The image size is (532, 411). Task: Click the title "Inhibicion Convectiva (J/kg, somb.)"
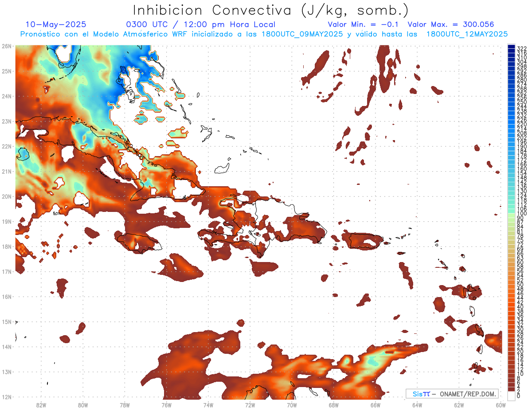pyautogui.click(x=271, y=11)
